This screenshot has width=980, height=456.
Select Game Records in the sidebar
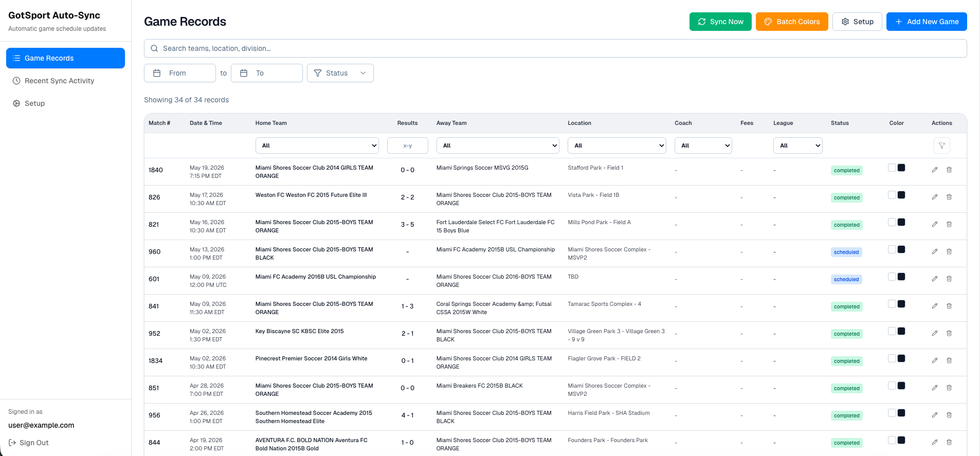[x=65, y=58]
